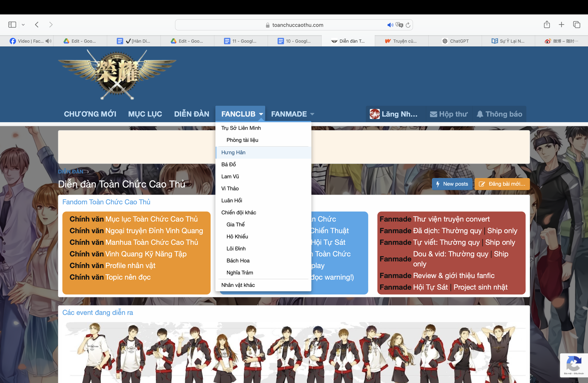The image size is (588, 383).
Task: Open Mục lục Toàn Chức Cao Thủ link
Action: [x=152, y=219]
